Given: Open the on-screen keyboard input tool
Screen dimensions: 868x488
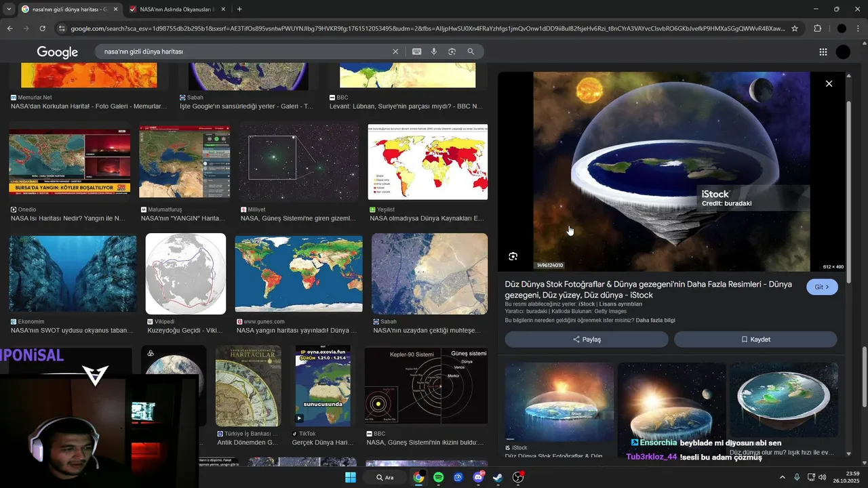Looking at the screenshot, I should tap(416, 52).
